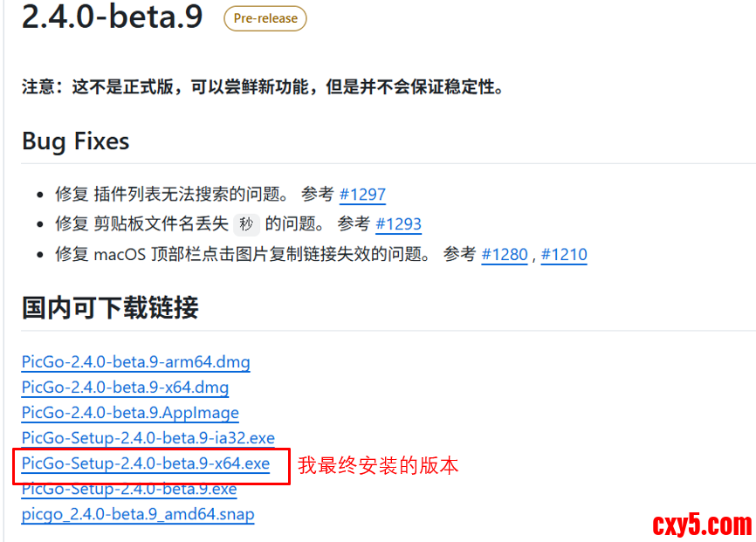Click the 秒 inline code tag
Screen dimensions: 756x542
click(x=247, y=224)
